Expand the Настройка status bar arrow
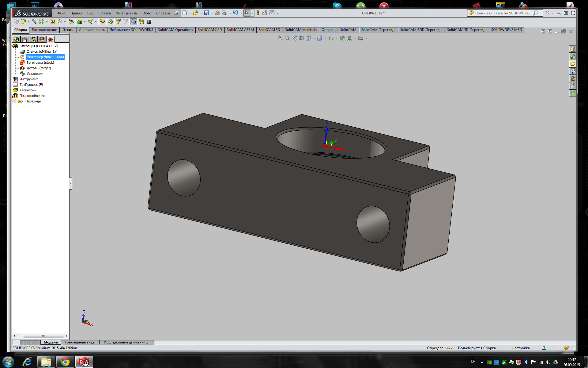588x368 pixels. [536, 348]
